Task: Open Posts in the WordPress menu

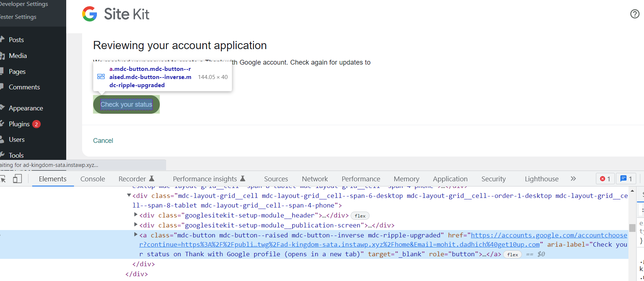Action: tap(16, 40)
